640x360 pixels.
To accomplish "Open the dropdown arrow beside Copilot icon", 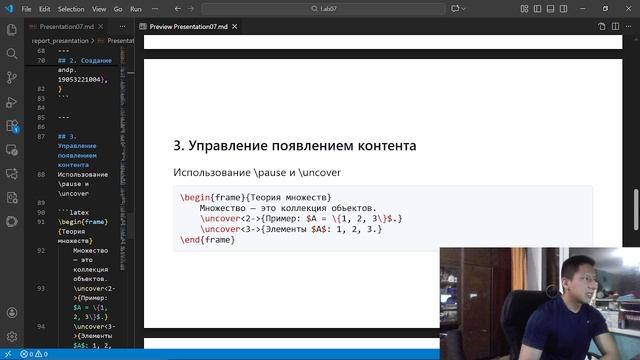I will pos(464,9).
